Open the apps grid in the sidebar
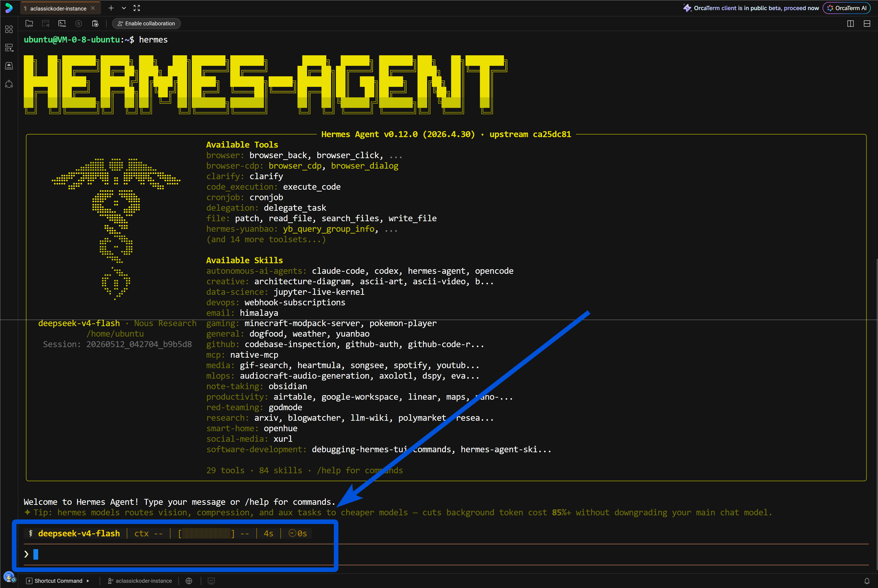878x588 pixels. click(x=9, y=29)
